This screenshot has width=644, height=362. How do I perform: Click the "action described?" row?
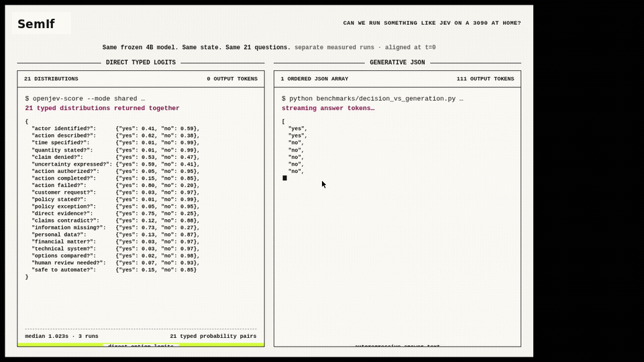[115, 135]
